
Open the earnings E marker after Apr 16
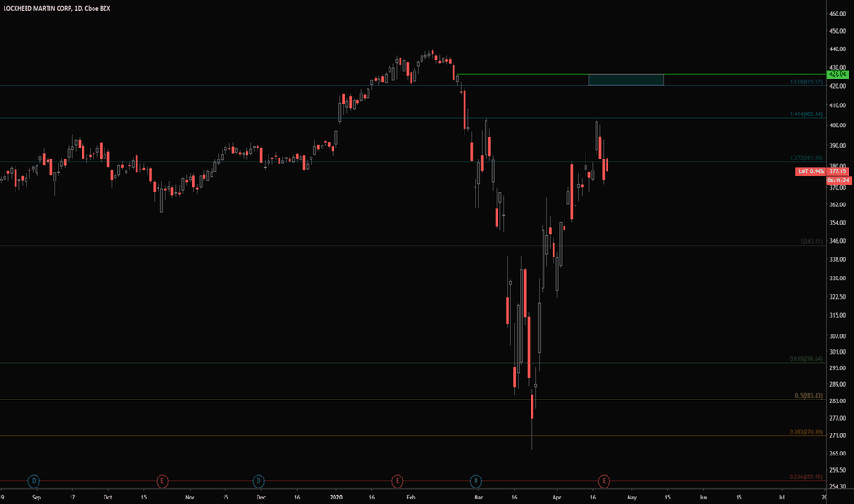(x=604, y=480)
